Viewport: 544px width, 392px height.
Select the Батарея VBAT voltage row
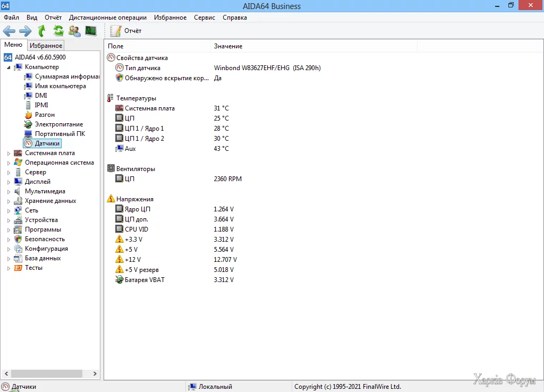(x=144, y=280)
